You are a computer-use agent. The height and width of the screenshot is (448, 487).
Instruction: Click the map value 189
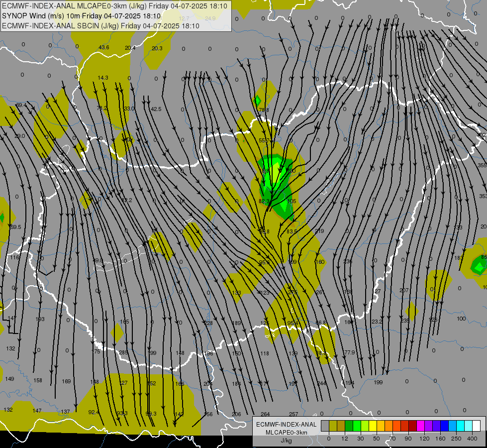[237, 324]
